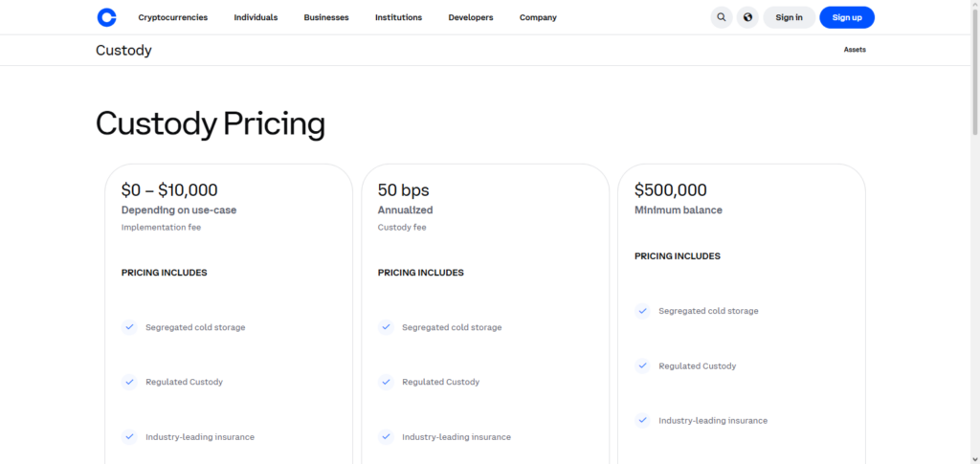Image resolution: width=980 pixels, height=464 pixels.
Task: Click checkmark icon beside Segregated cold storage under $0 – $10,000
Action: [129, 327]
